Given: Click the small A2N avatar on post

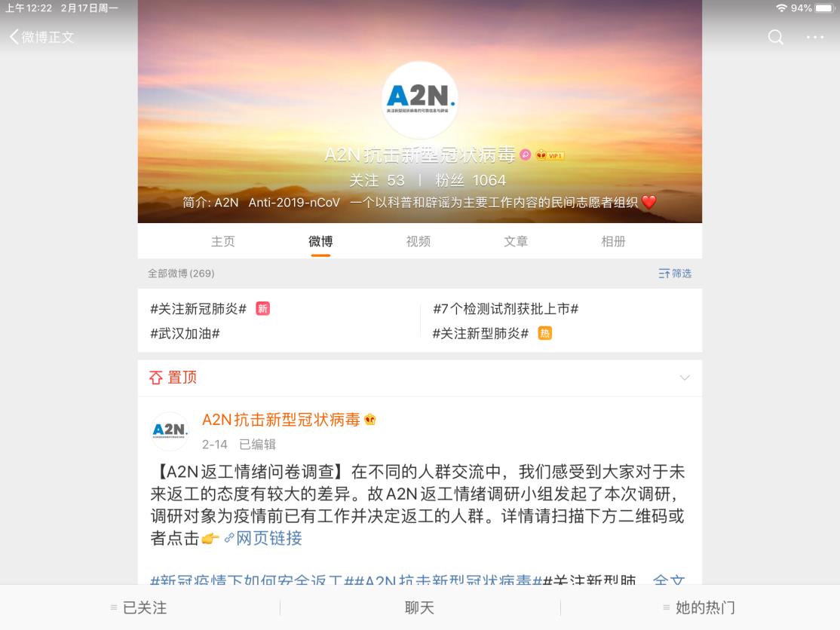Looking at the screenshot, I should tap(170, 431).
